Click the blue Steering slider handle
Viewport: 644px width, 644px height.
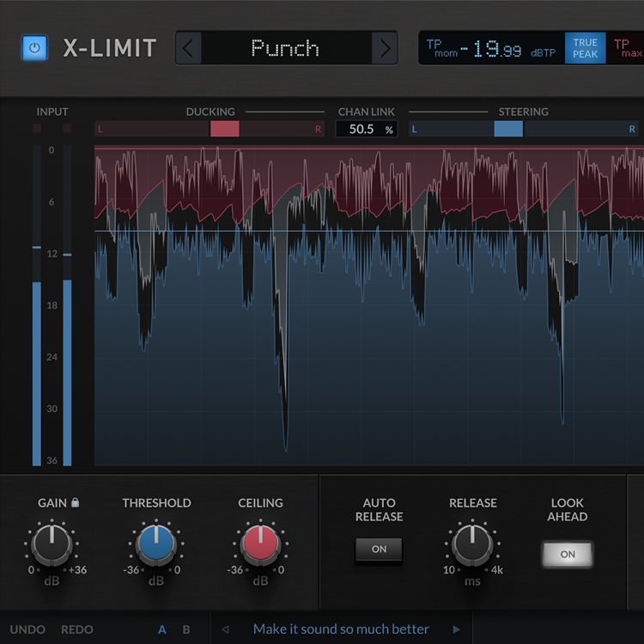click(x=508, y=129)
